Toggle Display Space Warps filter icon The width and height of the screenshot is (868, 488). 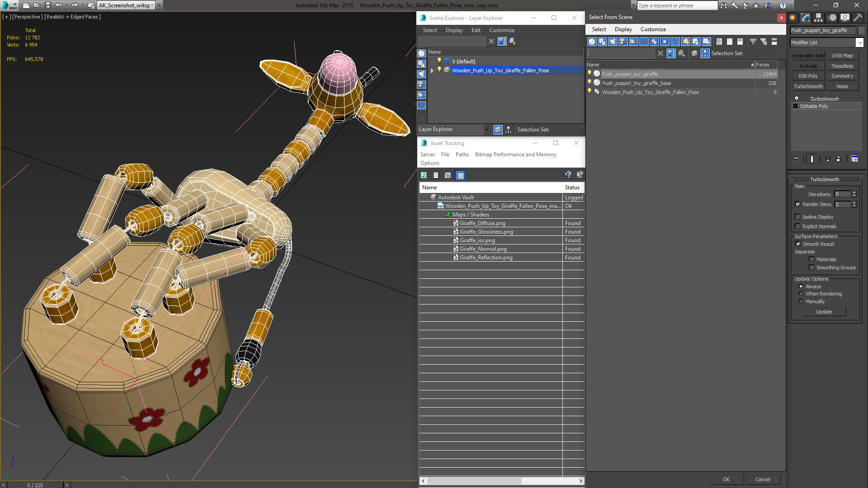(x=644, y=42)
